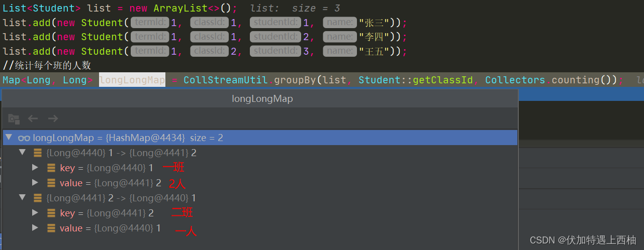Click field icon of value Long@4441 row
The width and height of the screenshot is (644, 250).
[51, 183]
